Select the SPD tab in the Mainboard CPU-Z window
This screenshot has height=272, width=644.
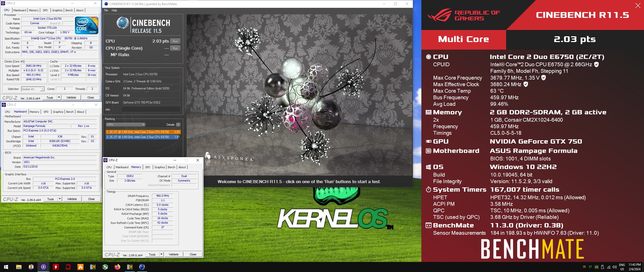46,112
